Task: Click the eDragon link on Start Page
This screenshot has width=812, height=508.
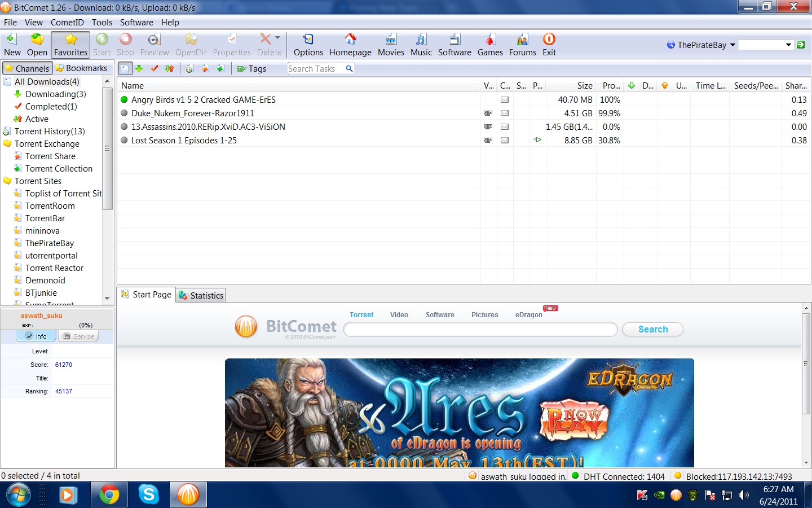Action: point(528,315)
